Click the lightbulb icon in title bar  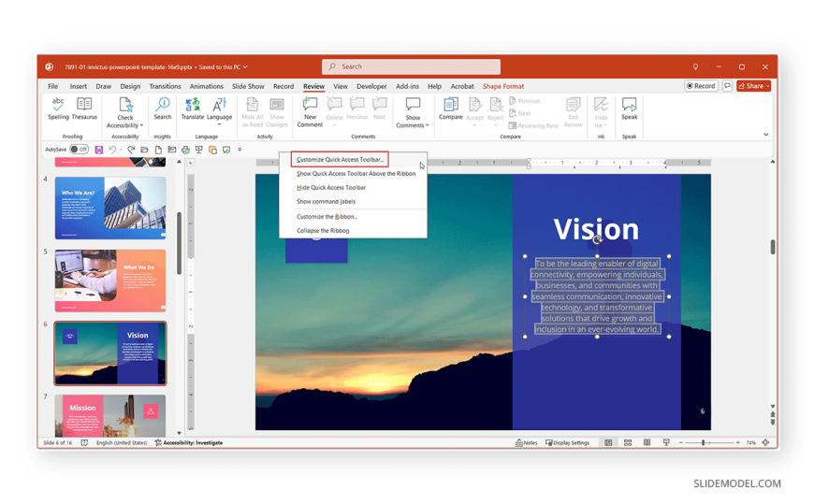click(x=695, y=67)
